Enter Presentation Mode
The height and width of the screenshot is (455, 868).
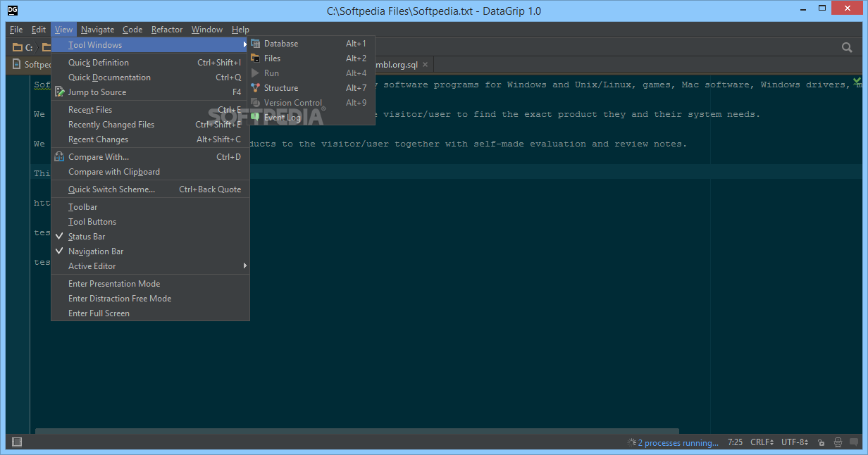(151, 284)
